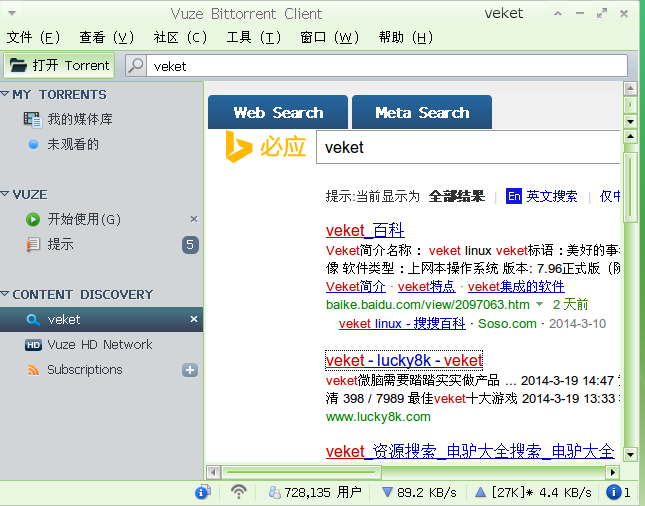This screenshot has height=506, width=645.
Task: Click the 英文搜索 link
Action: tap(552, 196)
